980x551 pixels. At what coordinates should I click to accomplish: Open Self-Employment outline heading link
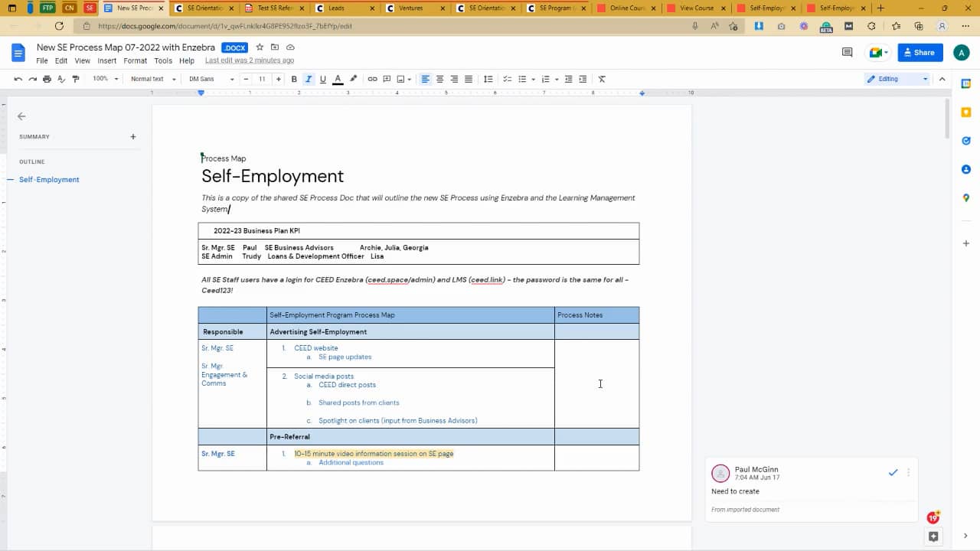tap(49, 180)
